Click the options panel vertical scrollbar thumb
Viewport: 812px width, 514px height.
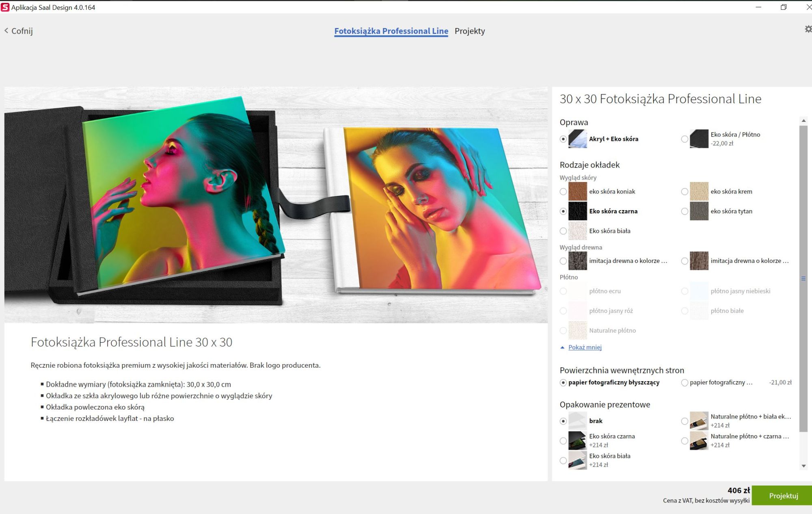803,279
